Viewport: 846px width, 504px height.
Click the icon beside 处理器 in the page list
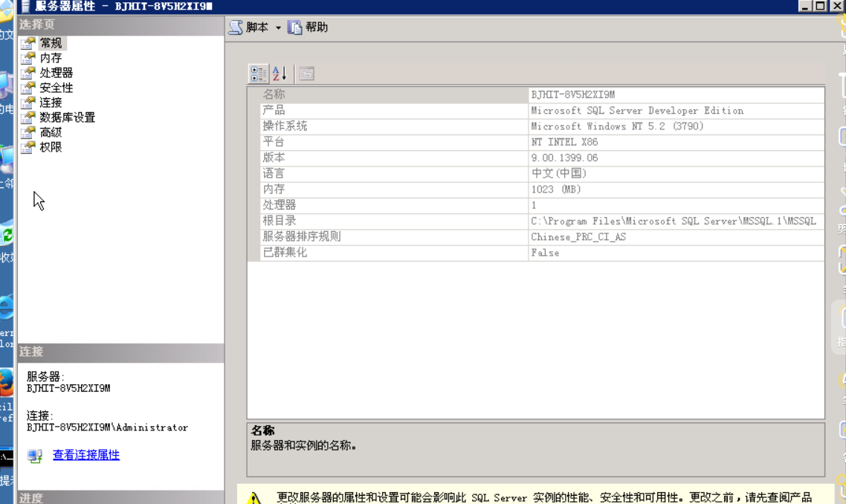click(x=28, y=72)
